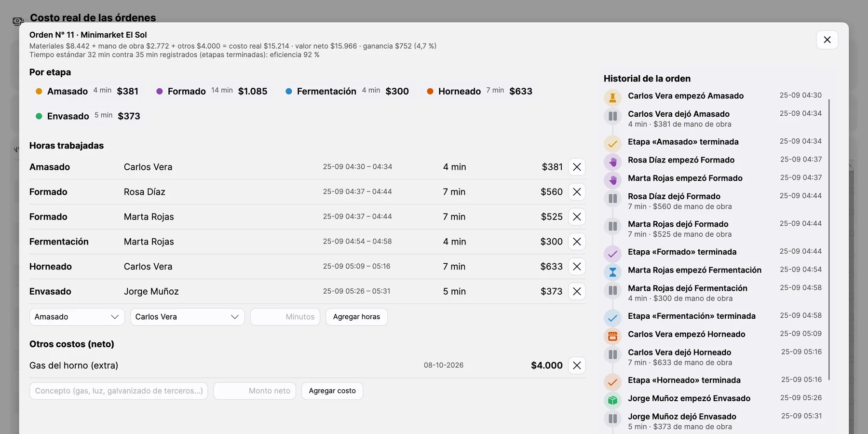Click the oven icon beside Carlos Vera empezó Horneado

612,336
